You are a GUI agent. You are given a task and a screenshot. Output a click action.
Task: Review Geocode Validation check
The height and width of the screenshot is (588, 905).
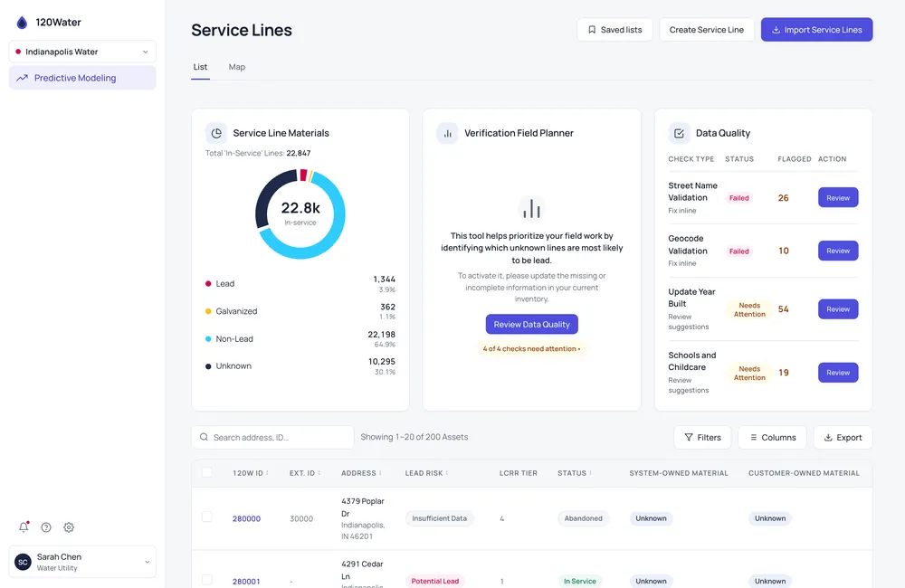coord(838,251)
